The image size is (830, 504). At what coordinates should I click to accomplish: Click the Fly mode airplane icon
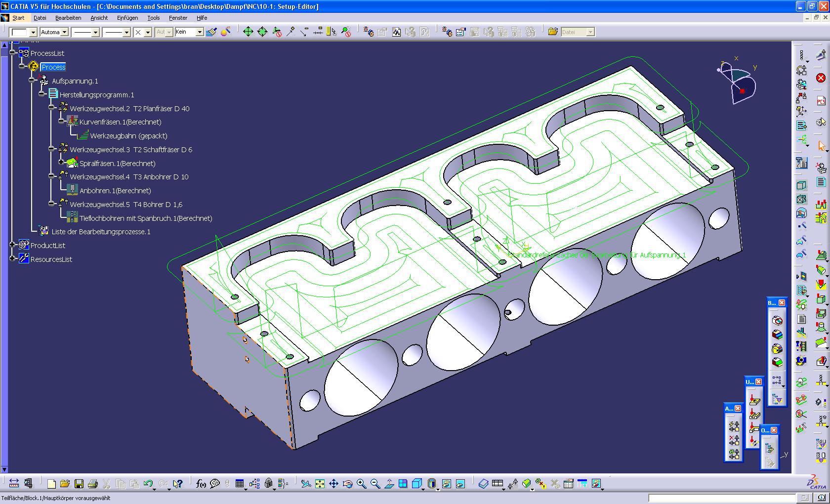click(306, 484)
